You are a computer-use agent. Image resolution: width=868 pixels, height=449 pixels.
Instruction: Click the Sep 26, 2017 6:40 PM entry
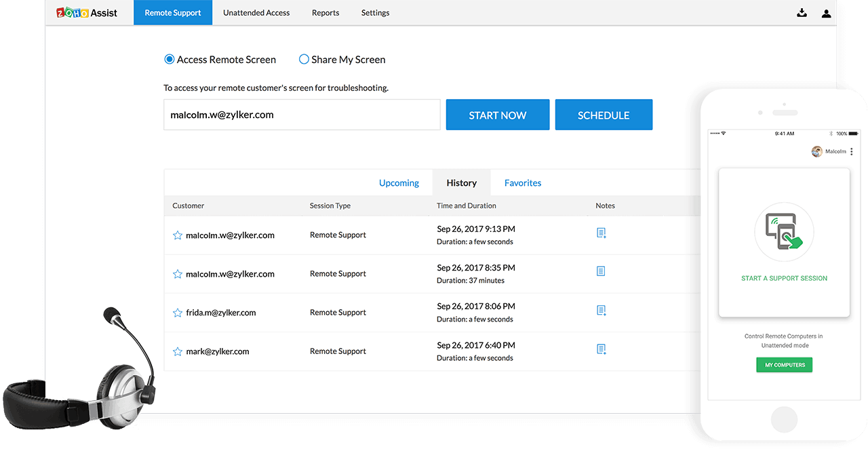(476, 345)
